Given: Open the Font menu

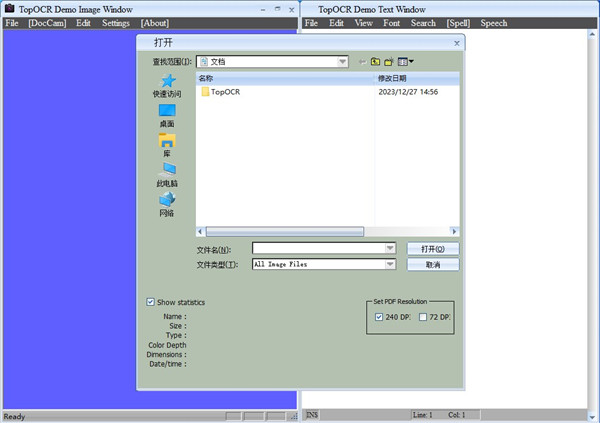Looking at the screenshot, I should (391, 23).
